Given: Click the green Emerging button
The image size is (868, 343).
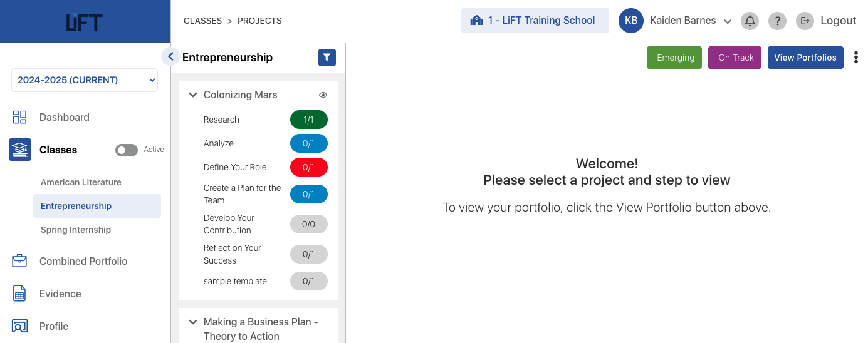Looking at the screenshot, I should (674, 58).
